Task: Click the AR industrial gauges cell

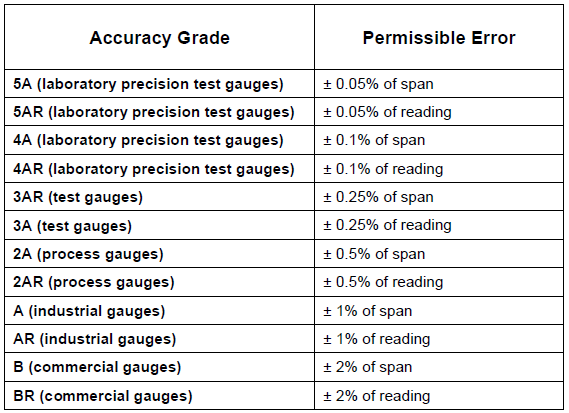Action: [159, 339]
